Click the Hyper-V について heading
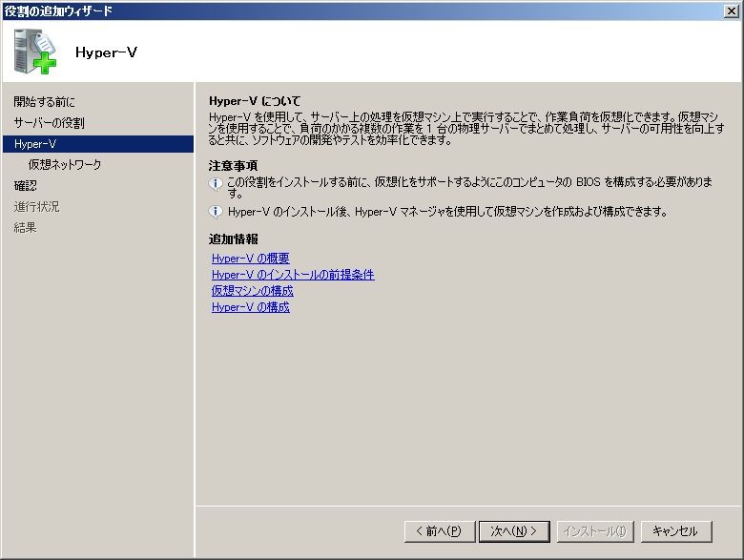This screenshot has height=560, width=744. pos(255,101)
